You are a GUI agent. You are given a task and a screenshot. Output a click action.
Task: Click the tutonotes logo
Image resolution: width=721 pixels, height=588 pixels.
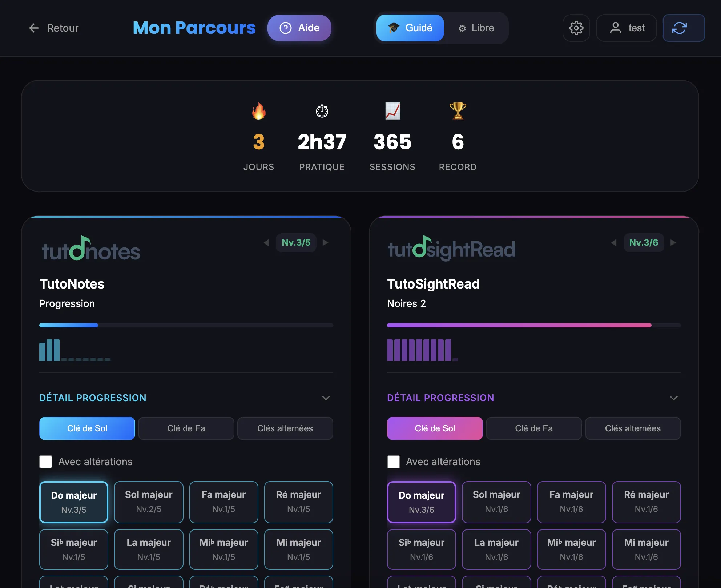coord(91,248)
